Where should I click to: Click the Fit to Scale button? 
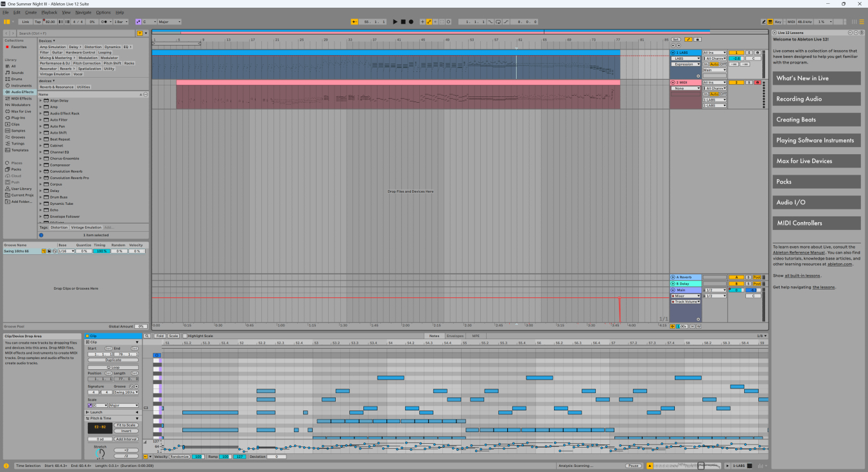[x=126, y=425]
